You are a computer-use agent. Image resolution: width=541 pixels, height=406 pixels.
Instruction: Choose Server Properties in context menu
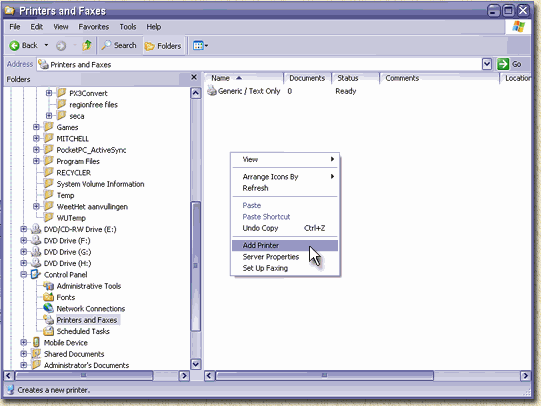click(285, 257)
